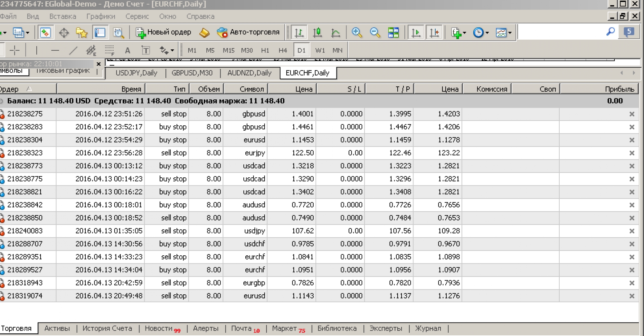644x336 pixels.
Task: Expand the chart templates dropdown
Action: [x=504, y=33]
